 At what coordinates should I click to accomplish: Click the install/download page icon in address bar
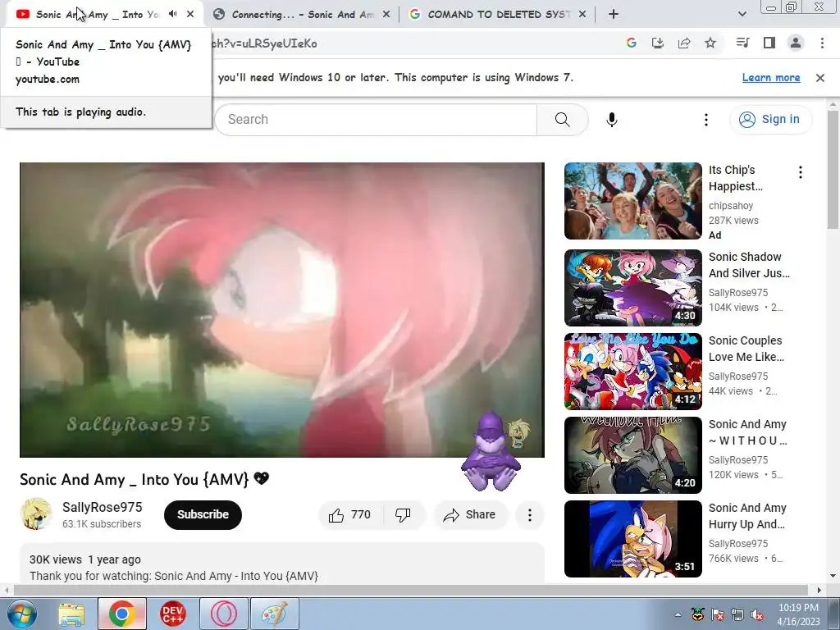[x=658, y=43]
